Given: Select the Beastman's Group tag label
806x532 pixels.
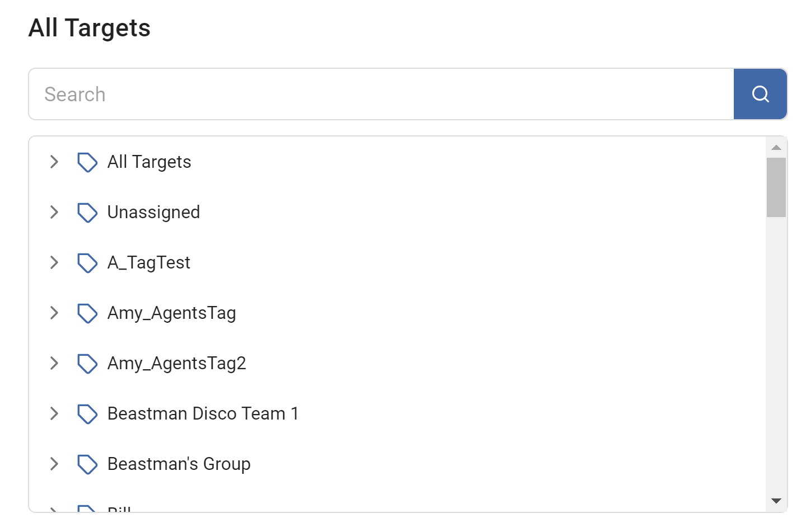Looking at the screenshot, I should click(x=179, y=464).
